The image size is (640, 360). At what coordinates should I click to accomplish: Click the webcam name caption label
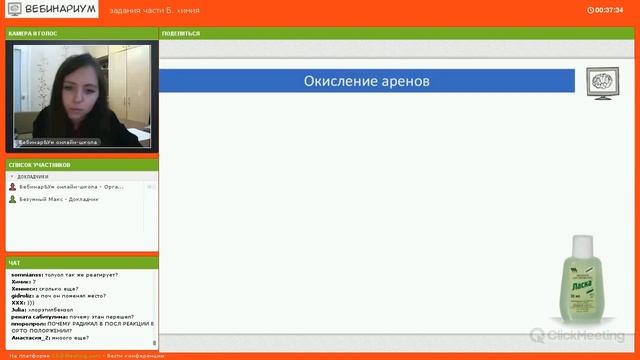[x=58, y=142]
